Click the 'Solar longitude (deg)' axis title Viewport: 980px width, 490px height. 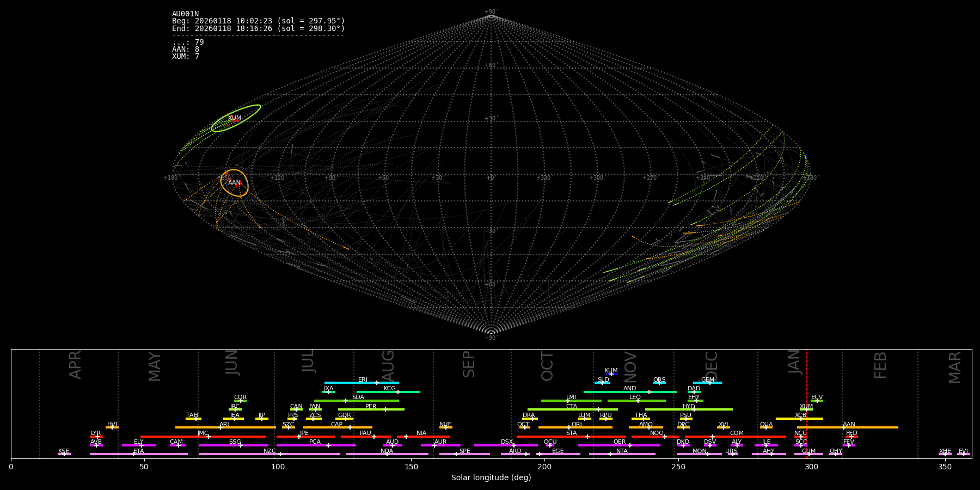tap(491, 478)
